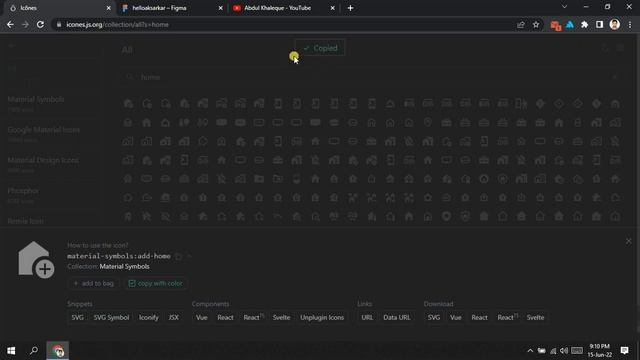The height and width of the screenshot is (360, 640).
Task: Open the clock showing 9:10 PM
Action: 600,351
